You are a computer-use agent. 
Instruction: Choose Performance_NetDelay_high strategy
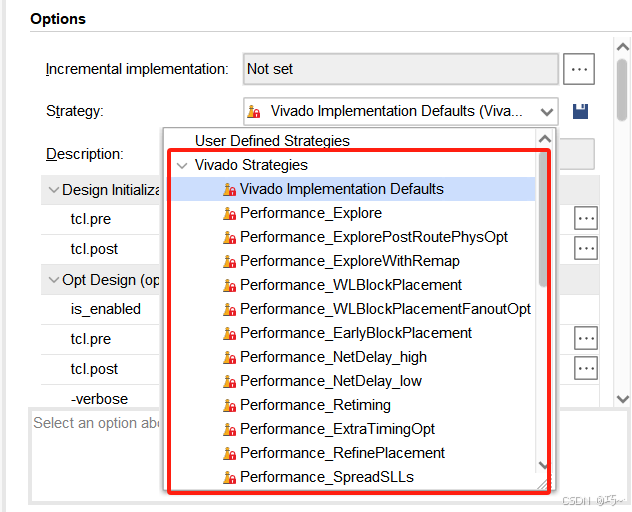point(333,357)
